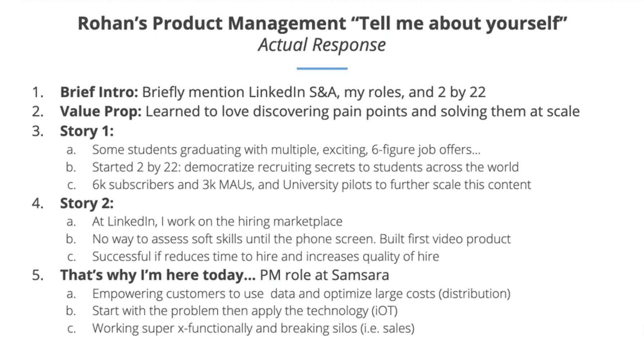This screenshot has height=345, width=644.
Task: Click the 'hiring marketplace' bullet
Action: point(217,221)
